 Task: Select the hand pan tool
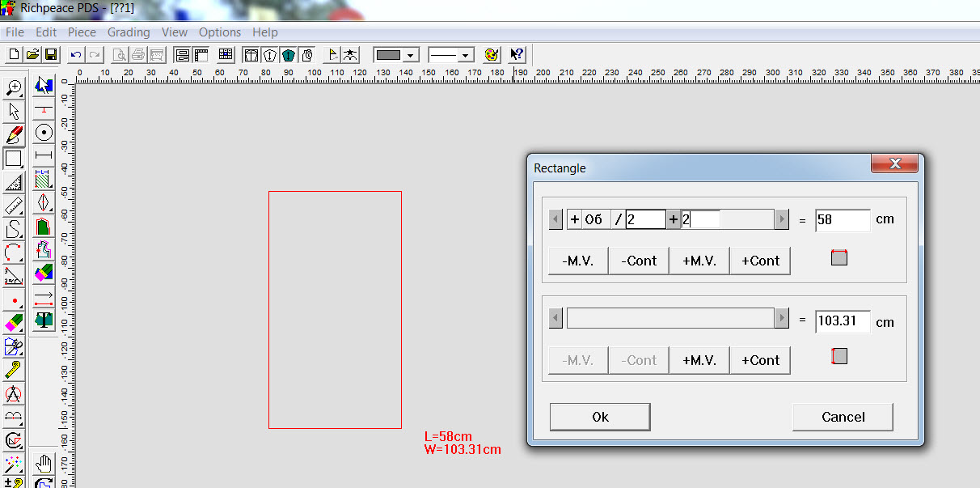pyautogui.click(x=44, y=464)
